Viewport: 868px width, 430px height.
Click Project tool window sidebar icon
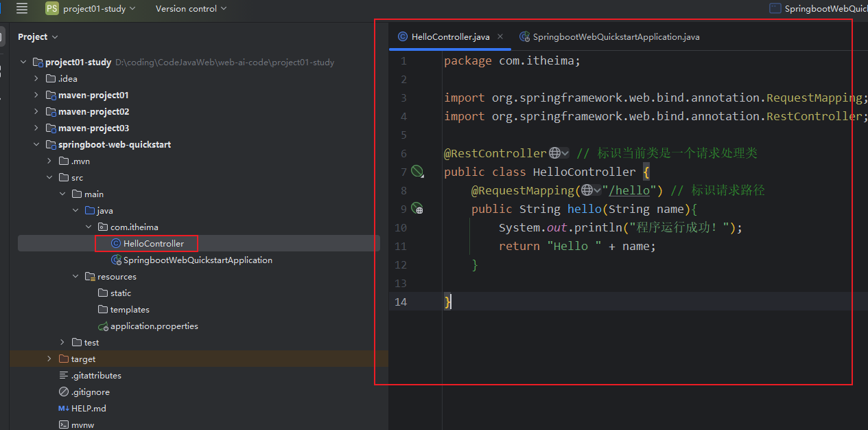(2, 36)
